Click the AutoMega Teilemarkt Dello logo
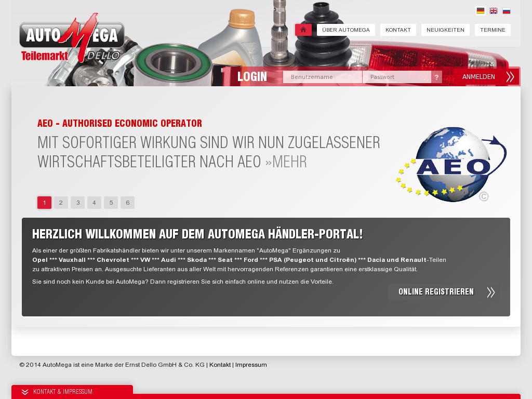This screenshot has height=399, width=532. [x=72, y=39]
